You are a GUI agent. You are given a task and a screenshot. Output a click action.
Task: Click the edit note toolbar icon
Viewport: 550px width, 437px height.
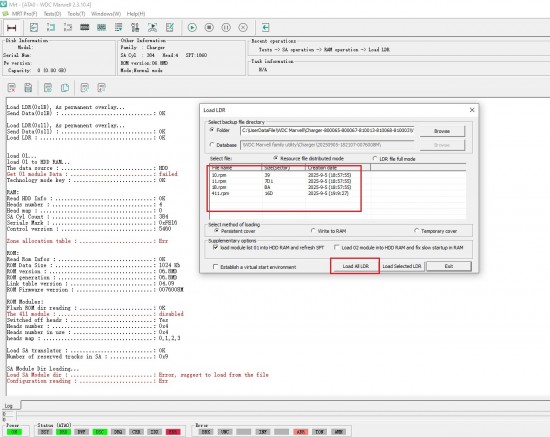click(x=170, y=27)
